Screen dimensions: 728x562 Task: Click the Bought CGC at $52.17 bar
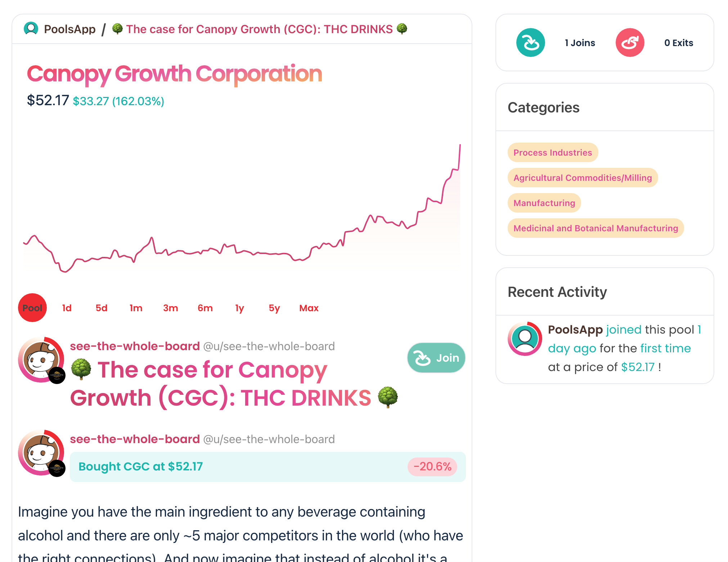tap(268, 467)
